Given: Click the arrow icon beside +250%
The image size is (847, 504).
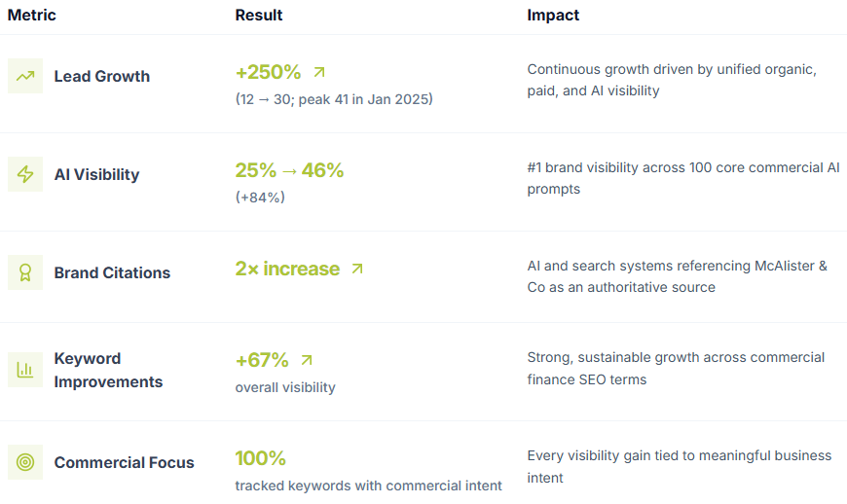Looking at the screenshot, I should (x=319, y=72).
